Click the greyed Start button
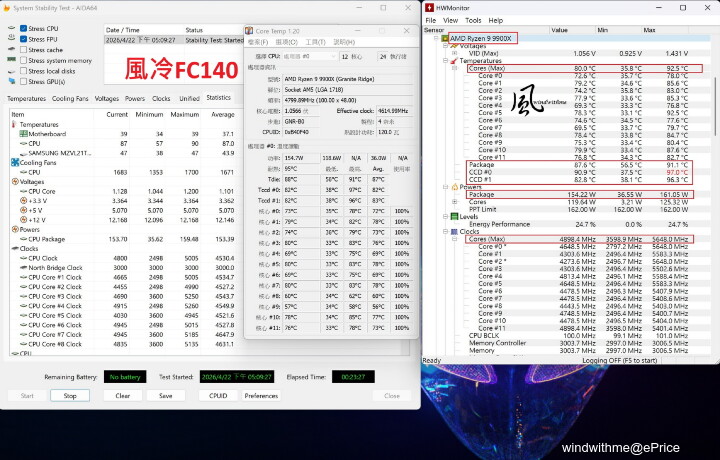Viewport: 720px width, 460px height. pos(27,395)
